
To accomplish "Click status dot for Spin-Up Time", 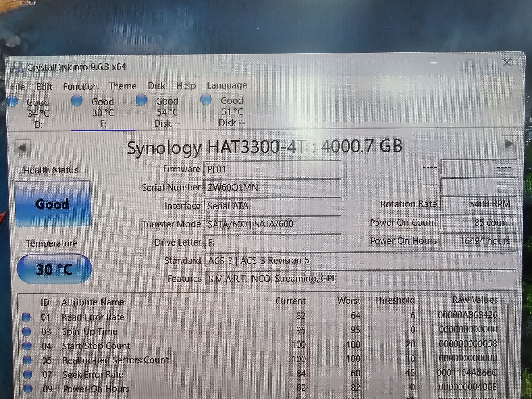I will tap(26, 331).
